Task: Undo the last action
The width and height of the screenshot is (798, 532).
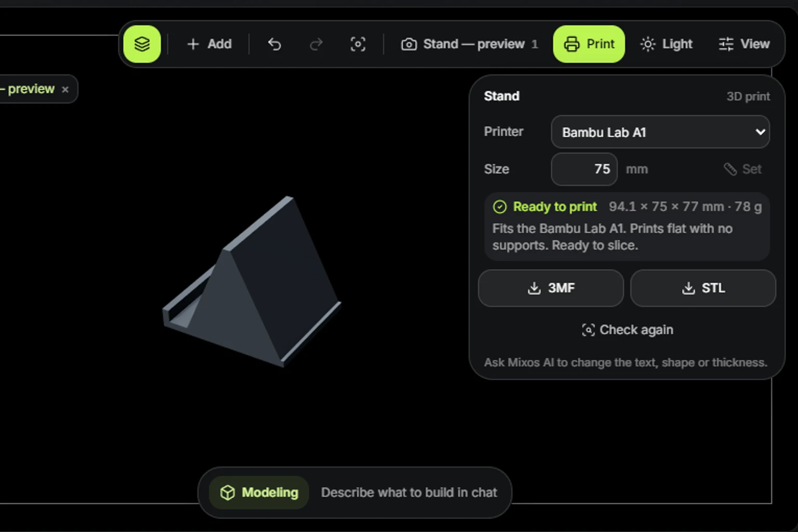Action: tap(274, 44)
